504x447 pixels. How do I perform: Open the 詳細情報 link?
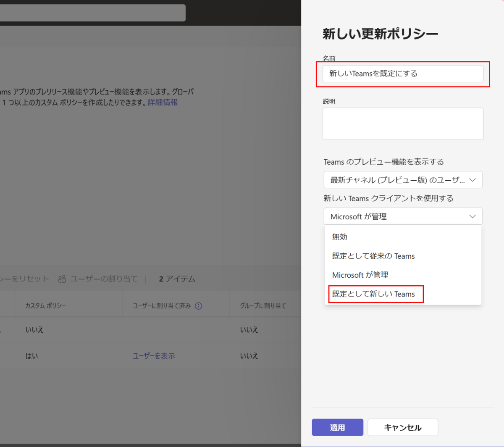click(163, 102)
